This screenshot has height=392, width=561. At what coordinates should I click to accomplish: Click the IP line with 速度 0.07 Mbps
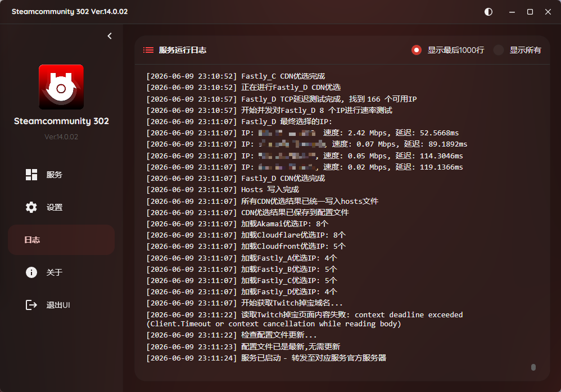pyautogui.click(x=307, y=144)
